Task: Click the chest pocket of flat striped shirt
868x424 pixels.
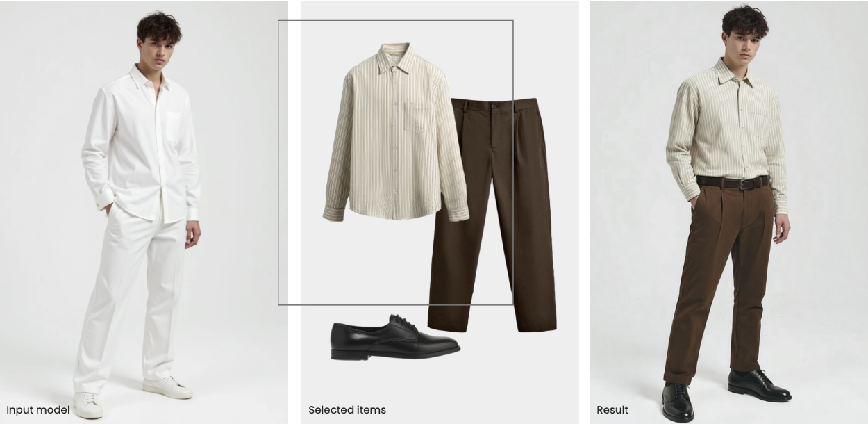Action: 418,118
